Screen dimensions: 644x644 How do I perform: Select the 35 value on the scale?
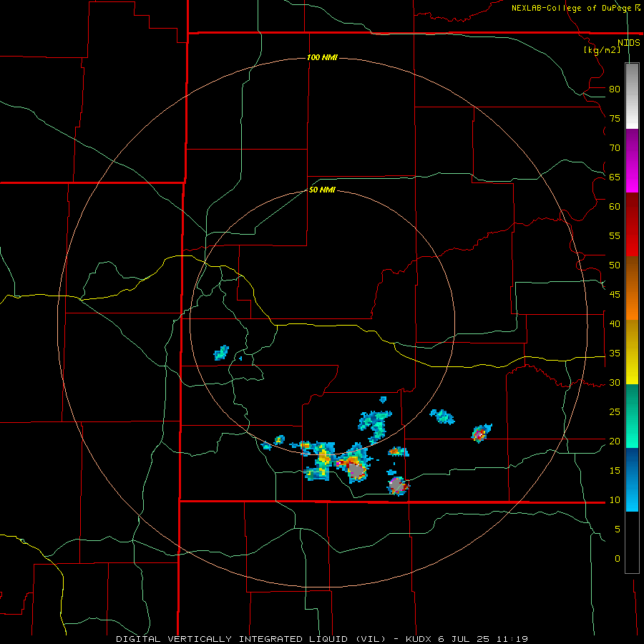[615, 353]
